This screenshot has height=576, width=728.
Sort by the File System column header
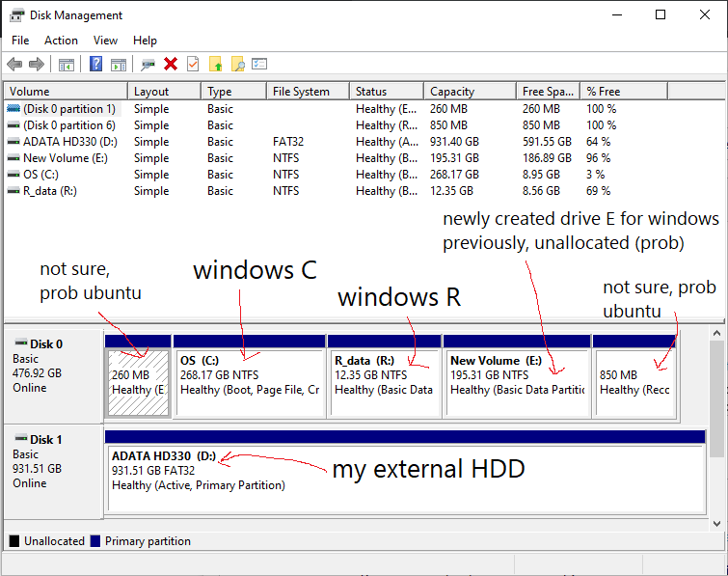tap(309, 92)
